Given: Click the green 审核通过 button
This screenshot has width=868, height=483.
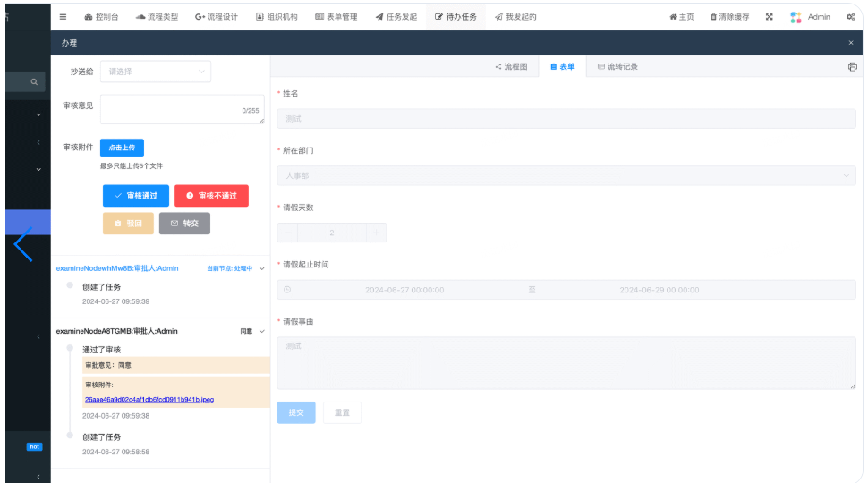Looking at the screenshot, I should [135, 196].
